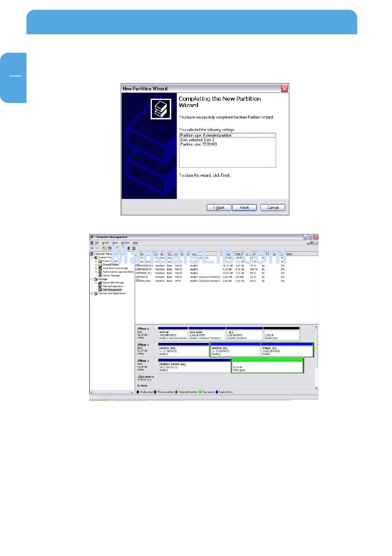Select the IMAGE (F:) volume list row
Image resolution: width=392 pixels, height=556 pixels.
(x=210, y=273)
